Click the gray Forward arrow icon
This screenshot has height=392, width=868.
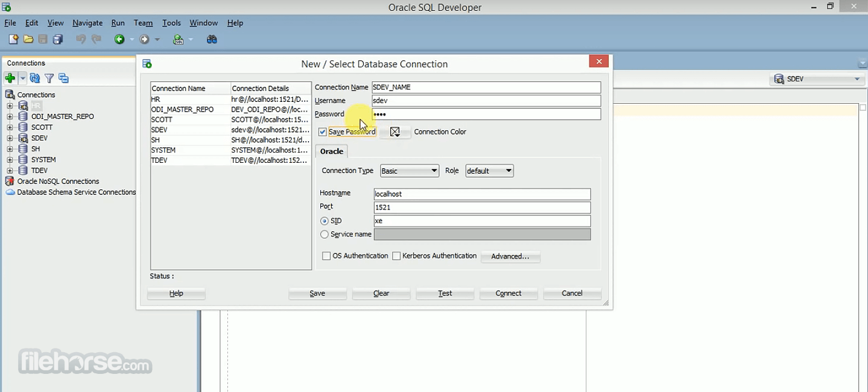(144, 39)
